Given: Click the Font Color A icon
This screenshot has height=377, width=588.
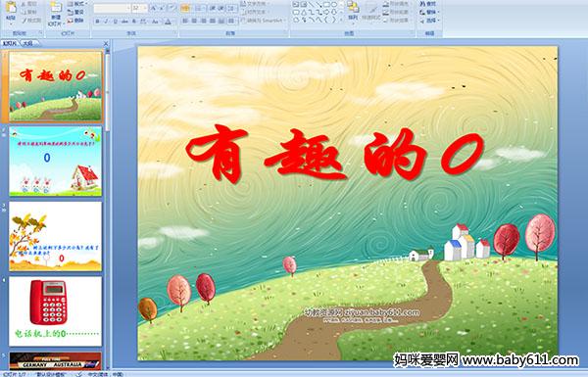Looking at the screenshot, I should (168, 22).
